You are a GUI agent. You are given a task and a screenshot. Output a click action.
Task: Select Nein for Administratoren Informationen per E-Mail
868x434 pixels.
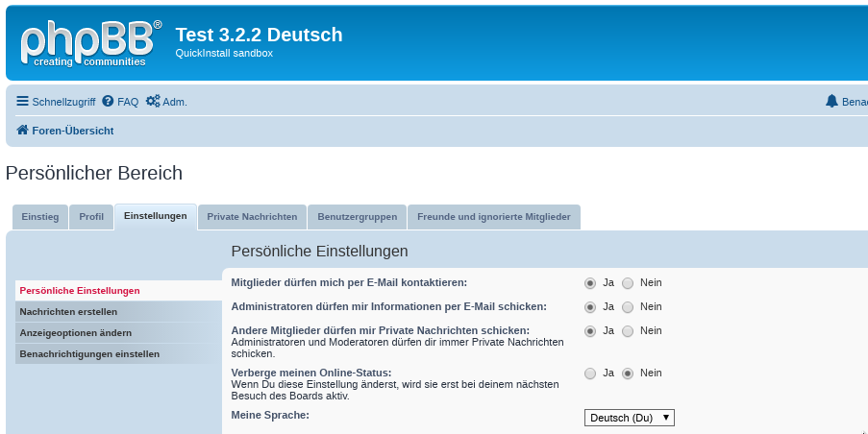627,307
